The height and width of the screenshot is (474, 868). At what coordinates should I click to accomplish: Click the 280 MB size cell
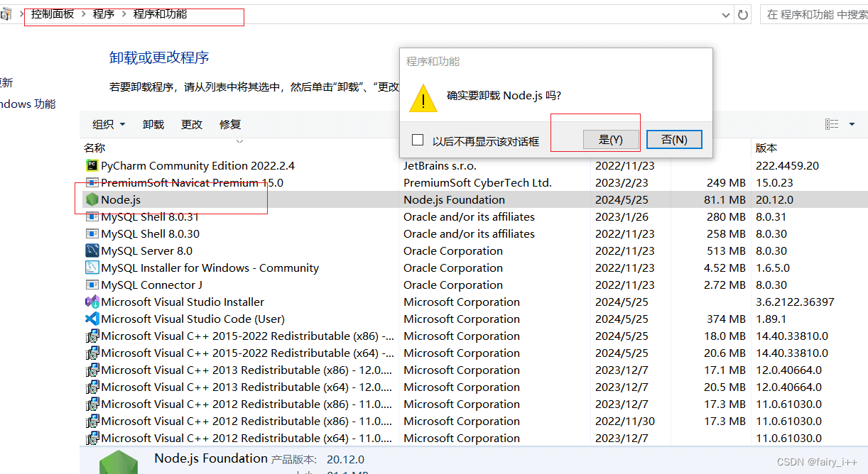(726, 216)
